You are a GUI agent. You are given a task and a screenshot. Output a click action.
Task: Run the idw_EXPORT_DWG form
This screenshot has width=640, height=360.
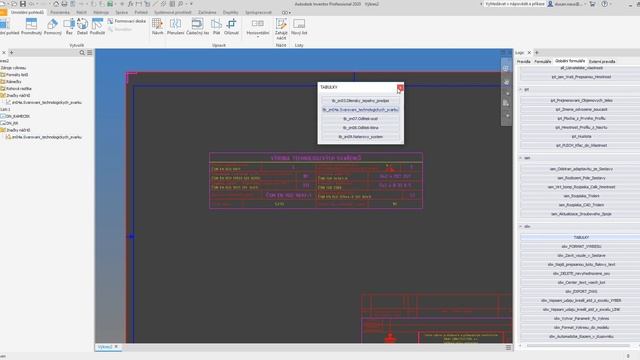tap(581, 291)
